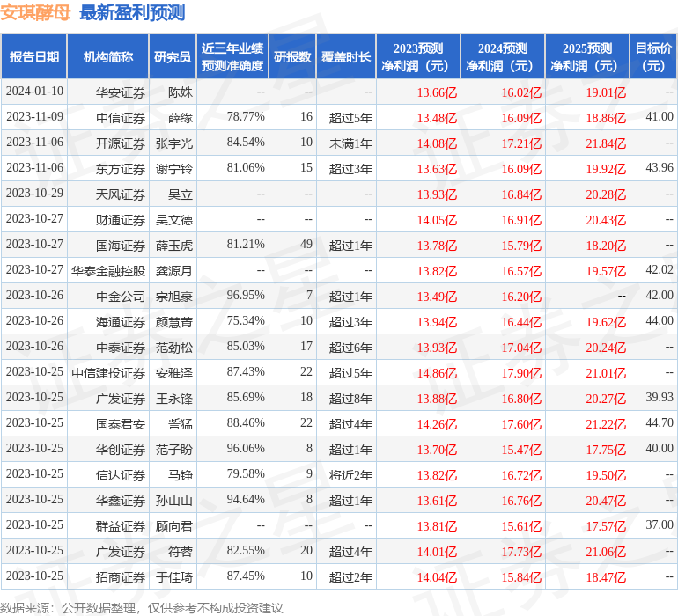
Task: Select analyst 孙山山 cell
Action: tap(174, 501)
